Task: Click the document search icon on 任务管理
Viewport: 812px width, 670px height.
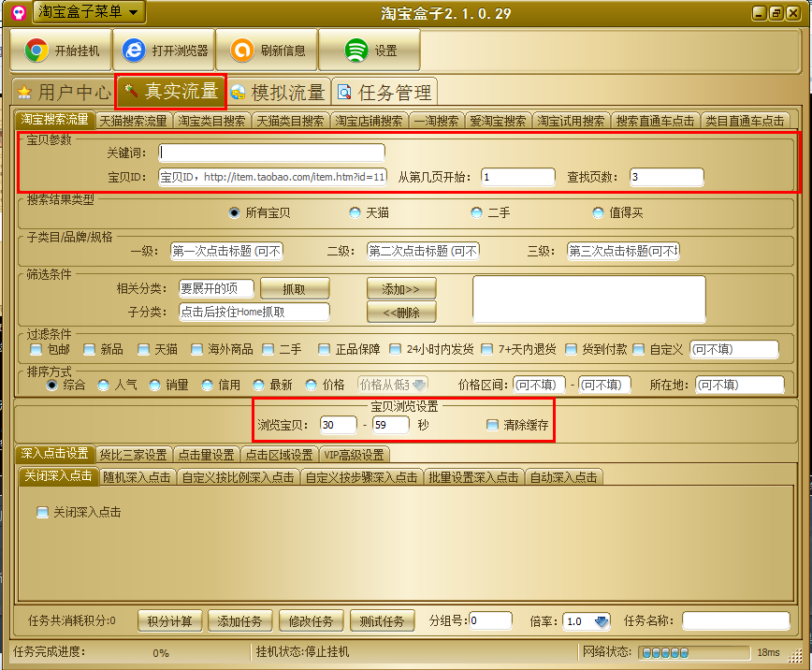Action: pyautogui.click(x=344, y=93)
